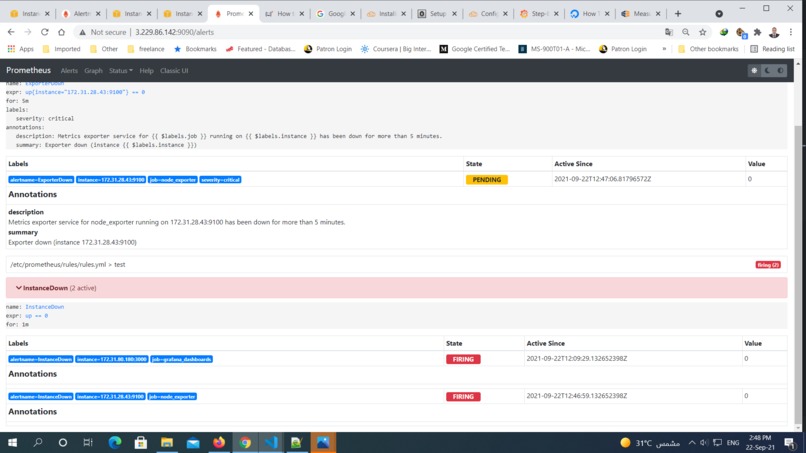
Task: Open the Status dropdown in Prometheus navbar
Action: (120, 70)
